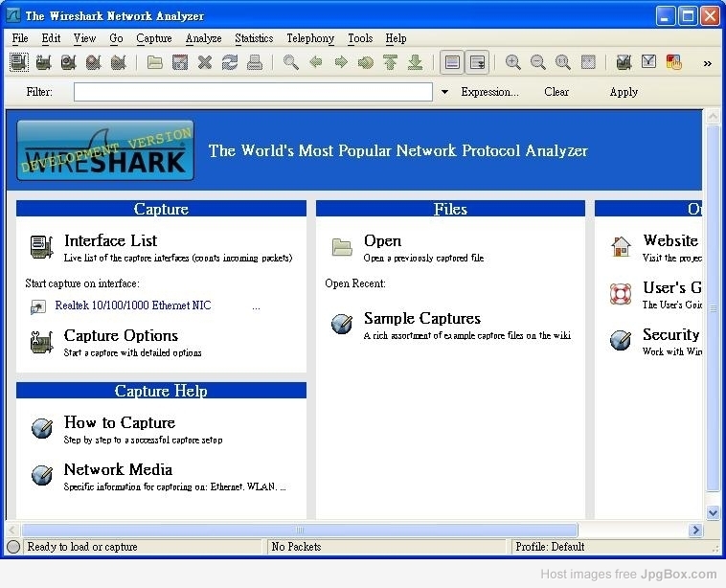Click the go to last packet icon
The image size is (726, 588).
click(416, 63)
